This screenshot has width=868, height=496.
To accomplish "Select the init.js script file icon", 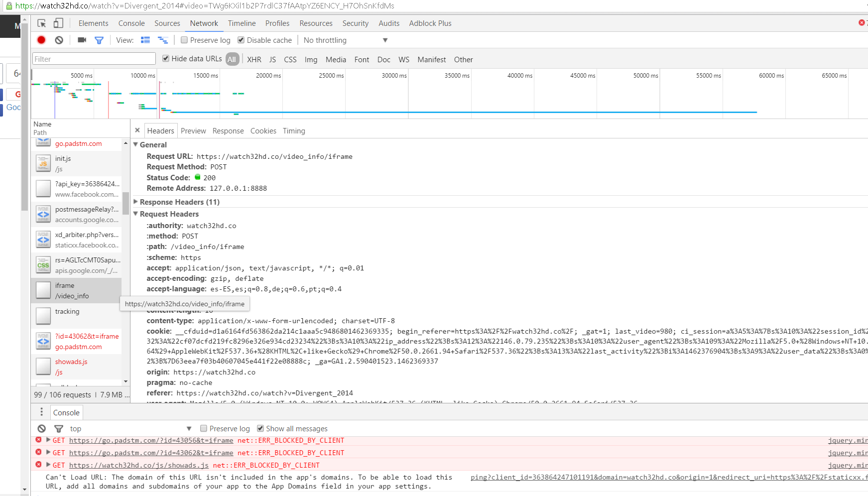I will [43, 163].
